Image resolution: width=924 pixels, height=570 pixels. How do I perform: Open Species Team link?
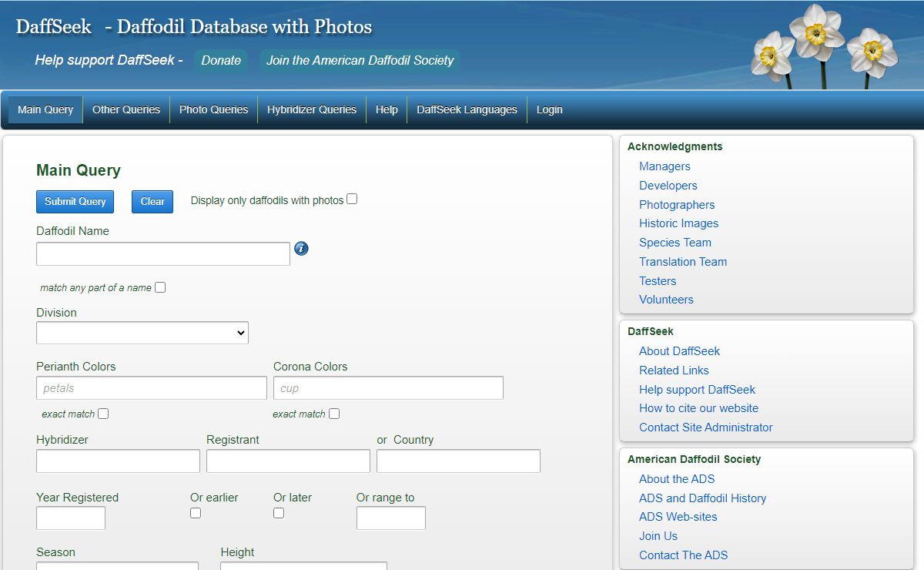pyautogui.click(x=675, y=243)
